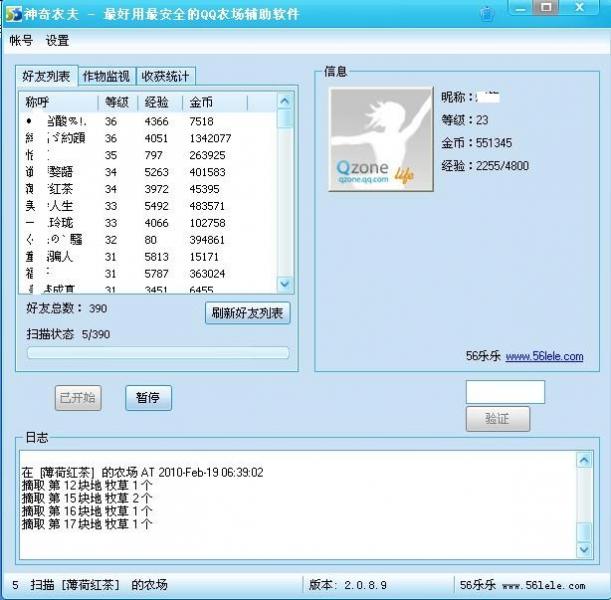
Task: Click the 刷新好友列表 button
Action: (247, 313)
